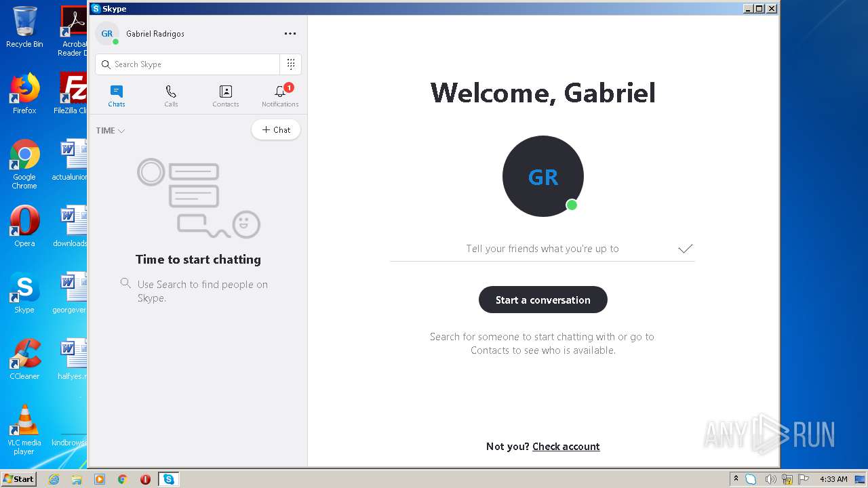Click the Skype title bar logo
Image resolution: width=868 pixels, height=488 pixels.
96,9
